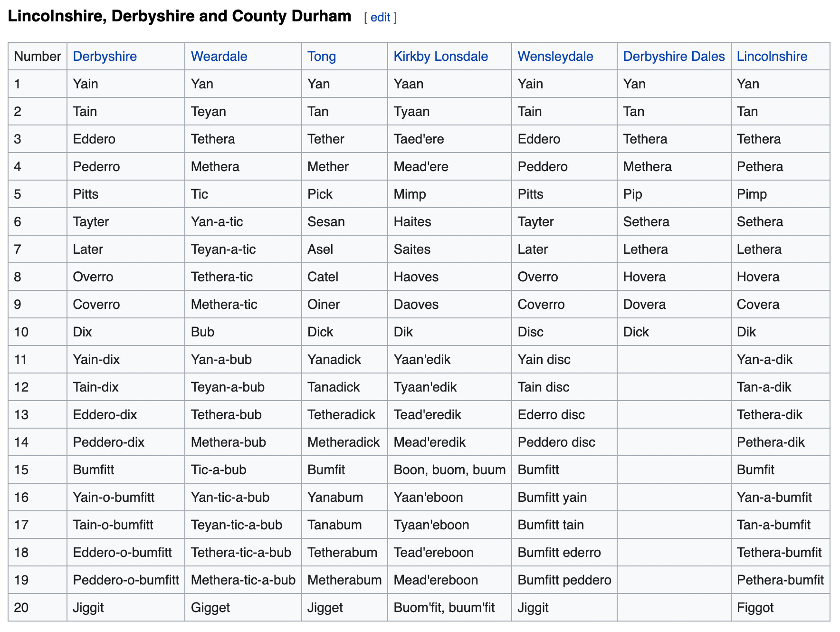Screen dimensions: 840x632
Task: Click the cell reading 'Haoves'
Action: pos(449,277)
